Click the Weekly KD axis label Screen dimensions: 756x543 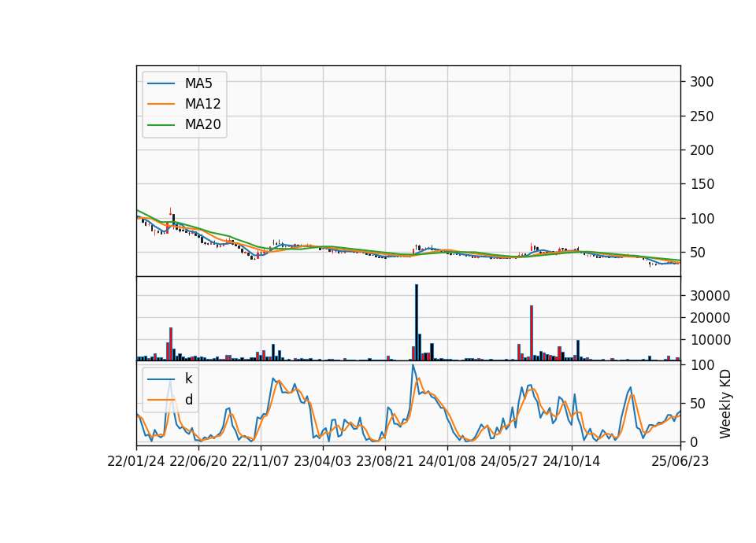click(x=725, y=404)
